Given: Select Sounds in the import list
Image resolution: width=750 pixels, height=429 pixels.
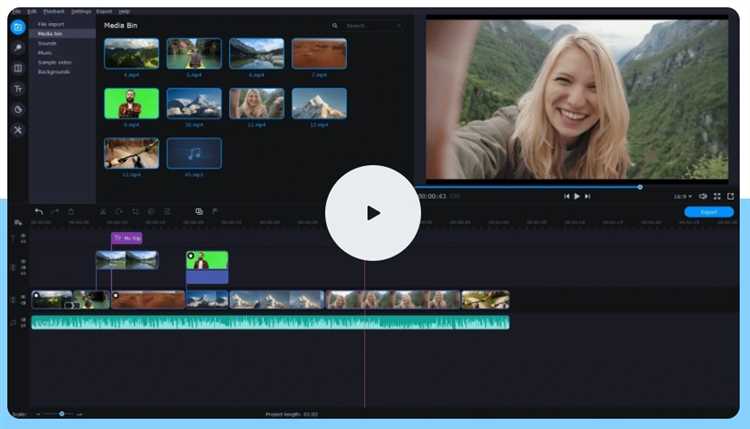Looking at the screenshot, I should click(47, 43).
